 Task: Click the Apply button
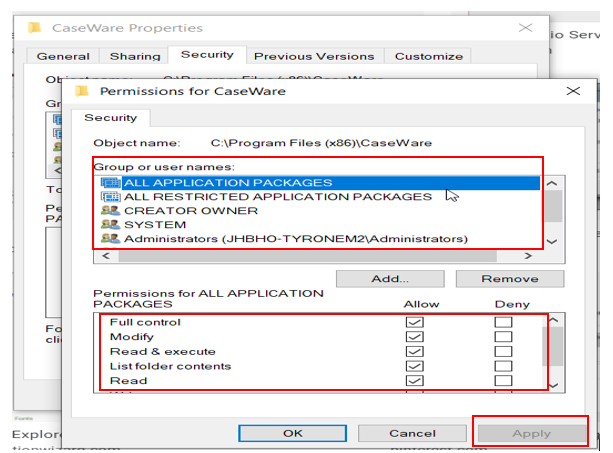point(532,433)
